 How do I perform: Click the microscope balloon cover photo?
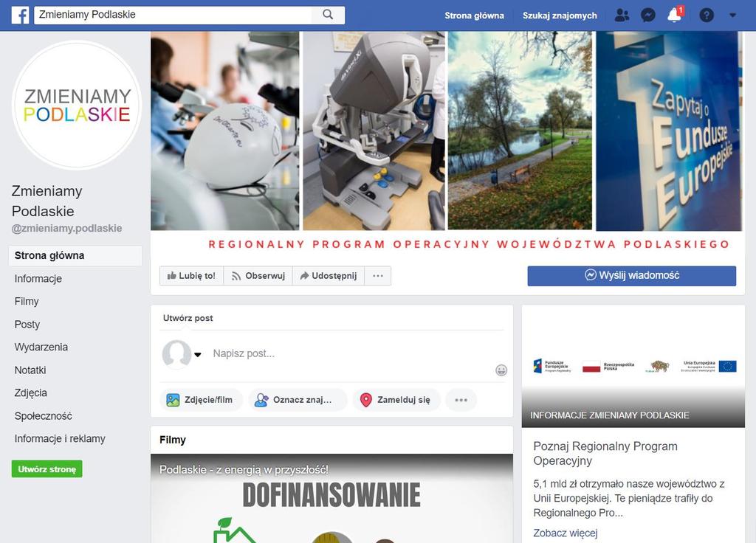[224, 131]
